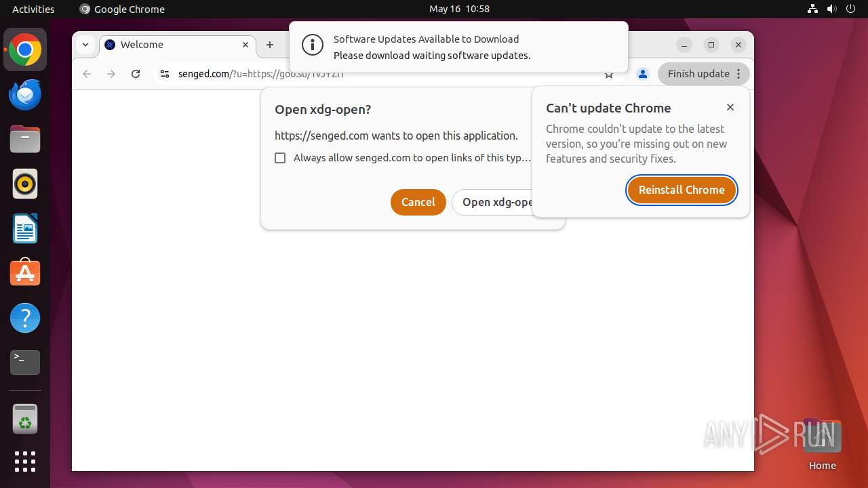
Task: Open the Finish update menu
Action: coord(704,74)
